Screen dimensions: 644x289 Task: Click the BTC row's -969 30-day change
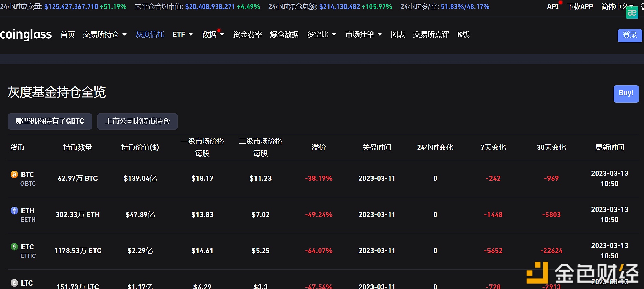pos(552,178)
